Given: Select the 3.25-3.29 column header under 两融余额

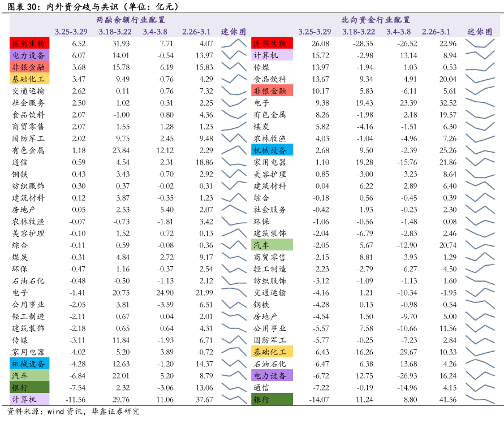Looking at the screenshot, I should [x=71, y=32].
